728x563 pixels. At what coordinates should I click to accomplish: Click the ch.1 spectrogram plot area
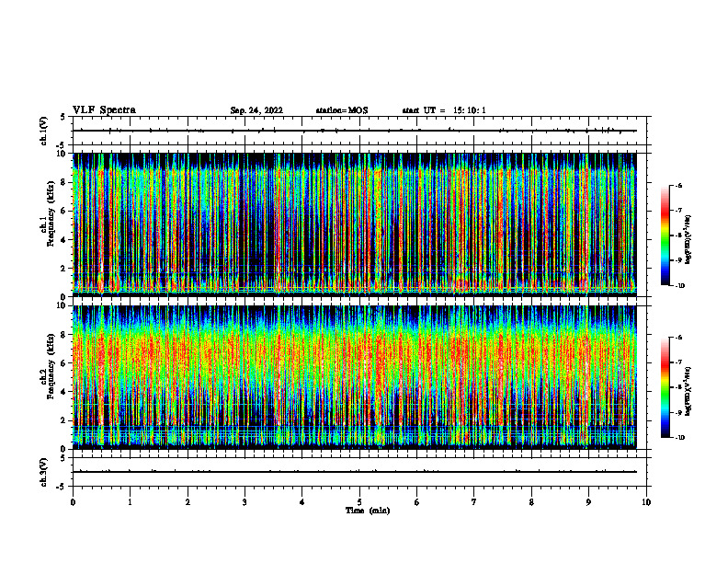(x=354, y=224)
